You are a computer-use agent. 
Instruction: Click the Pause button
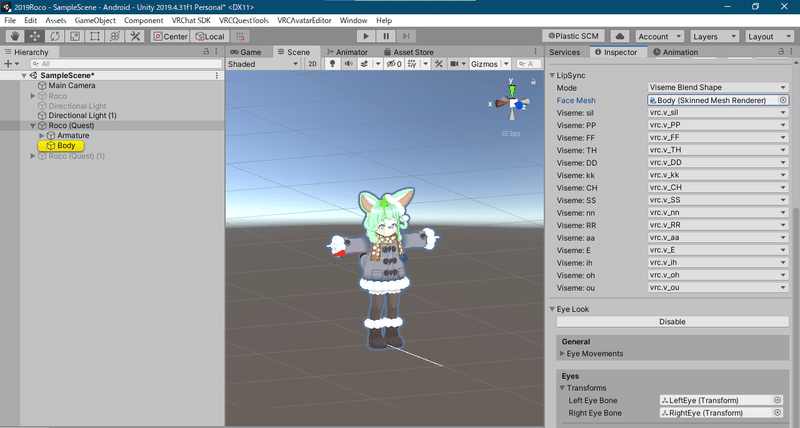click(x=386, y=36)
